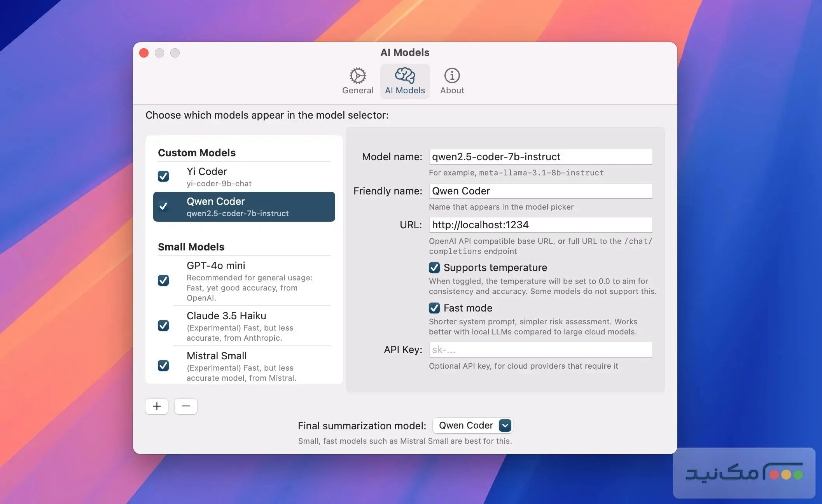Focus the URL localhost field
Viewport: 822px width, 504px height.
(540, 225)
